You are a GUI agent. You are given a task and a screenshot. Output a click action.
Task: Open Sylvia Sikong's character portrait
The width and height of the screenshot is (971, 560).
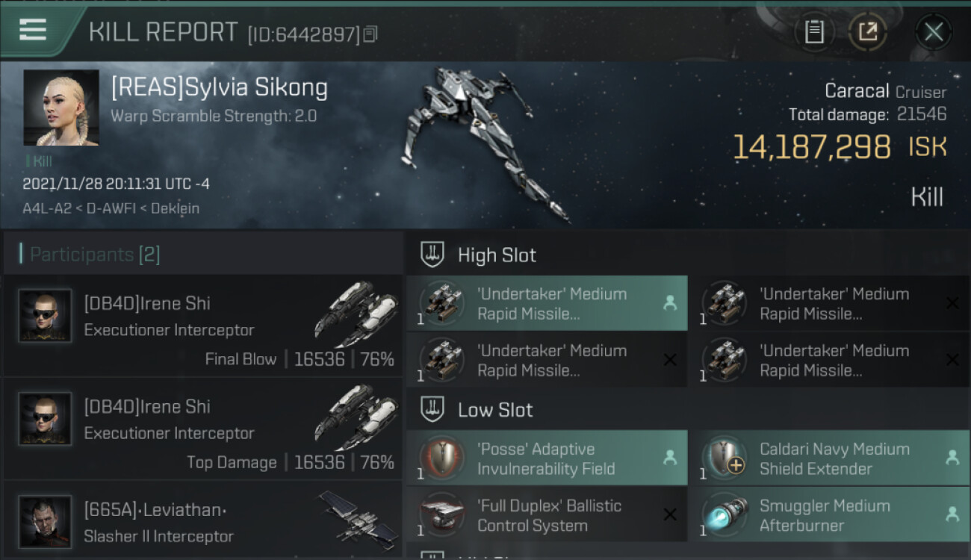tap(61, 108)
